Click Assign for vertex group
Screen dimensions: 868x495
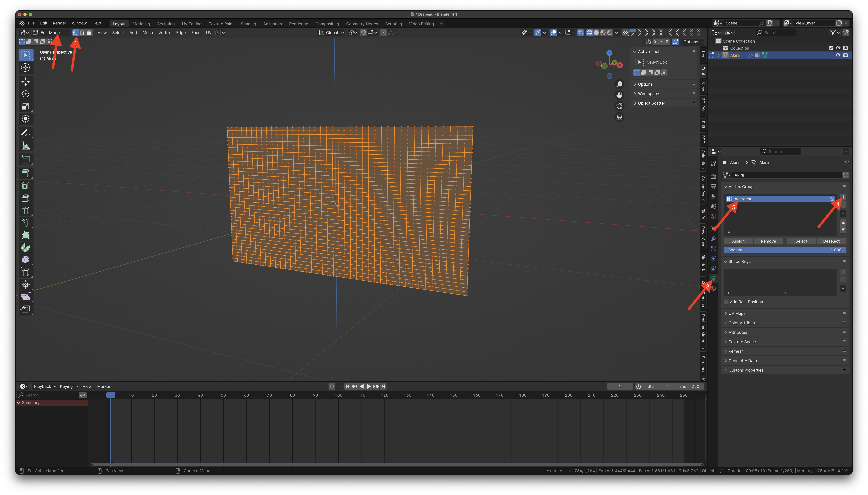pyautogui.click(x=738, y=241)
